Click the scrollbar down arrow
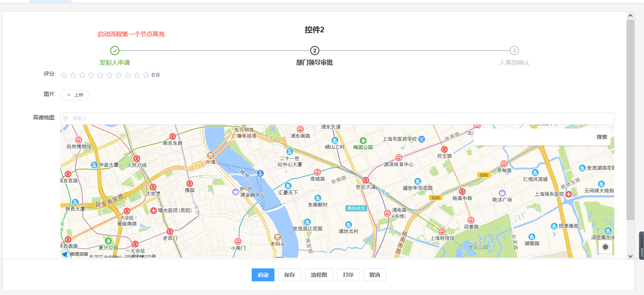Viewport: 644px width, 295px height. (631, 256)
